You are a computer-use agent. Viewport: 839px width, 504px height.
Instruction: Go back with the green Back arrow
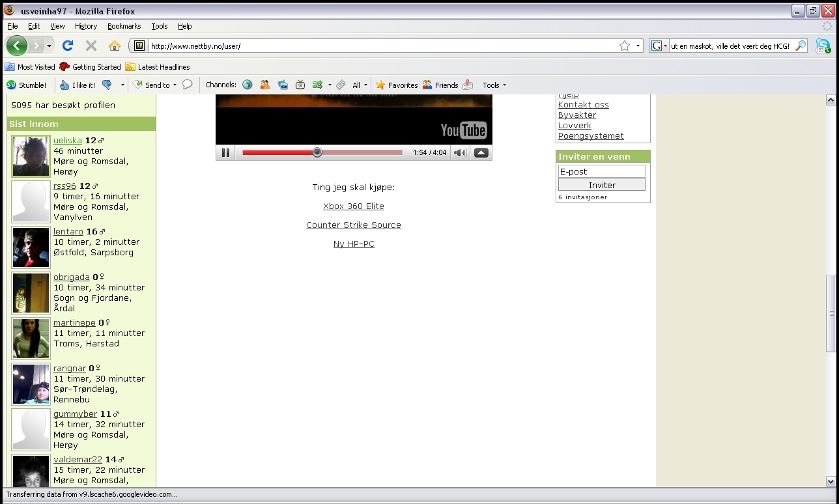pyautogui.click(x=17, y=46)
